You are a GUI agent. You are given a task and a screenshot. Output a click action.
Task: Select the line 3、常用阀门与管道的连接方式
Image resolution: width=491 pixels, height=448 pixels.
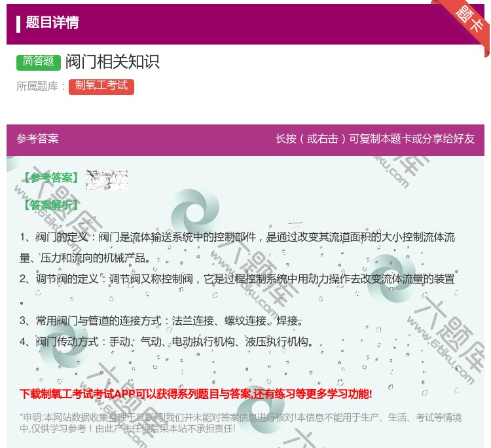[x=161, y=321]
